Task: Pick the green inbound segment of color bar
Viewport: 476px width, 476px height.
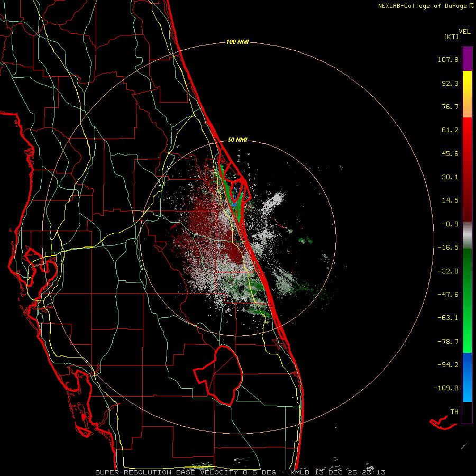Action: point(467,300)
